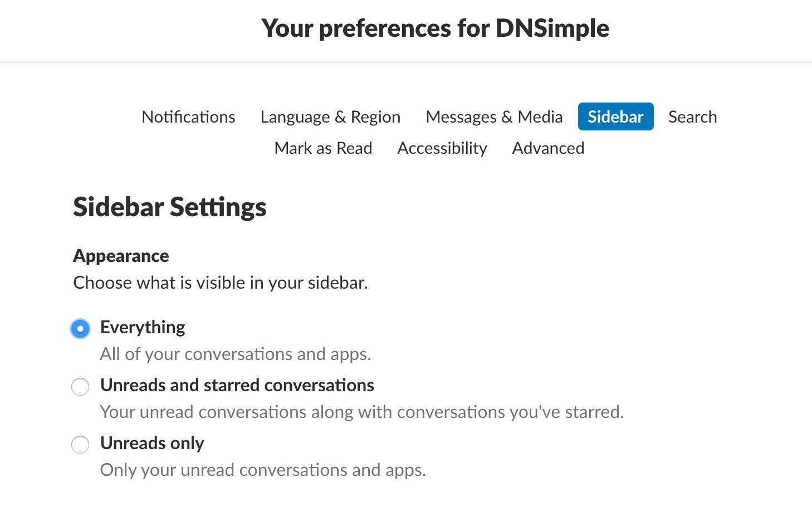Click the "Unreads and starred conversations" label text
This screenshot has height=506, width=812.
(237, 385)
